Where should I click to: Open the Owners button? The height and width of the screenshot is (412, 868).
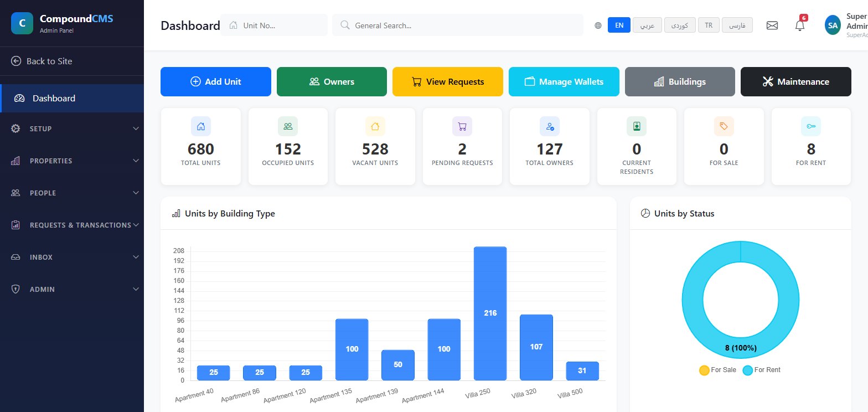(332, 82)
